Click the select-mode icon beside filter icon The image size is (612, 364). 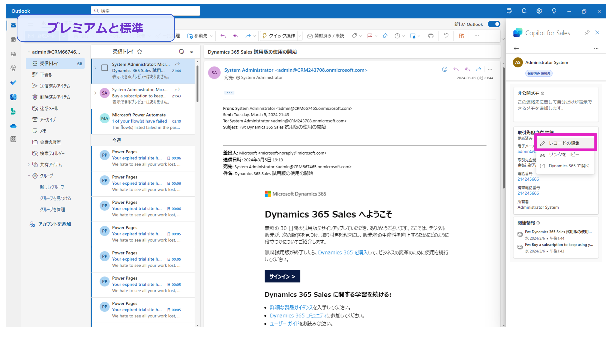tap(181, 51)
